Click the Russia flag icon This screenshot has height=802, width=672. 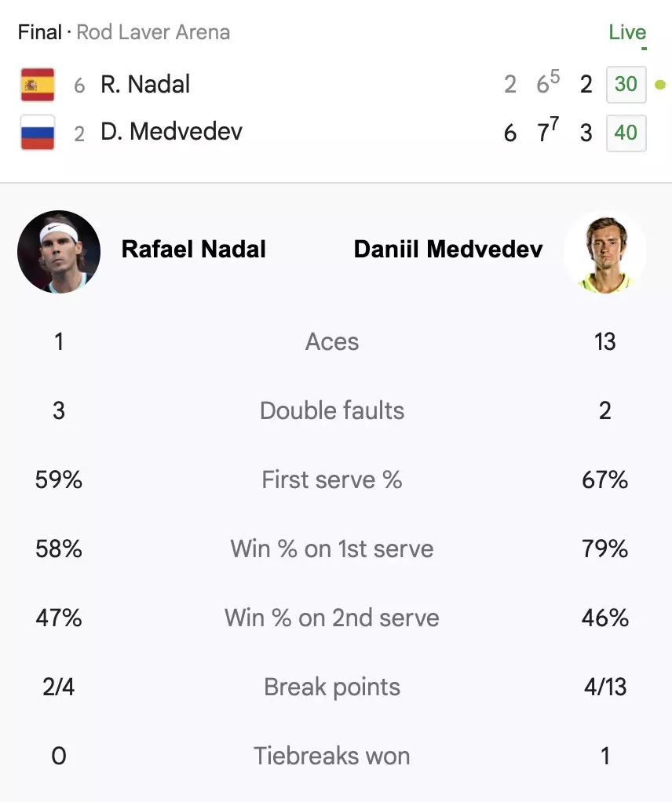pyautogui.click(x=38, y=133)
